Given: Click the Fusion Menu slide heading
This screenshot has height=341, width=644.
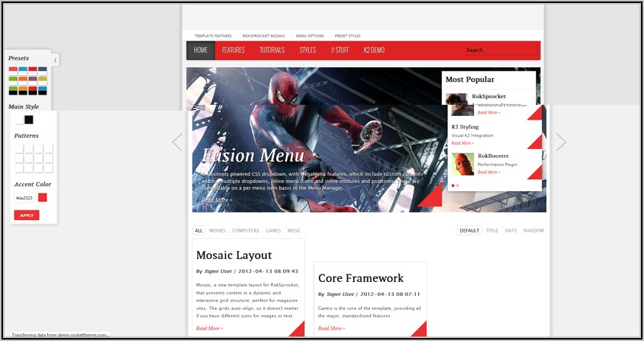Looking at the screenshot, I should point(253,156).
